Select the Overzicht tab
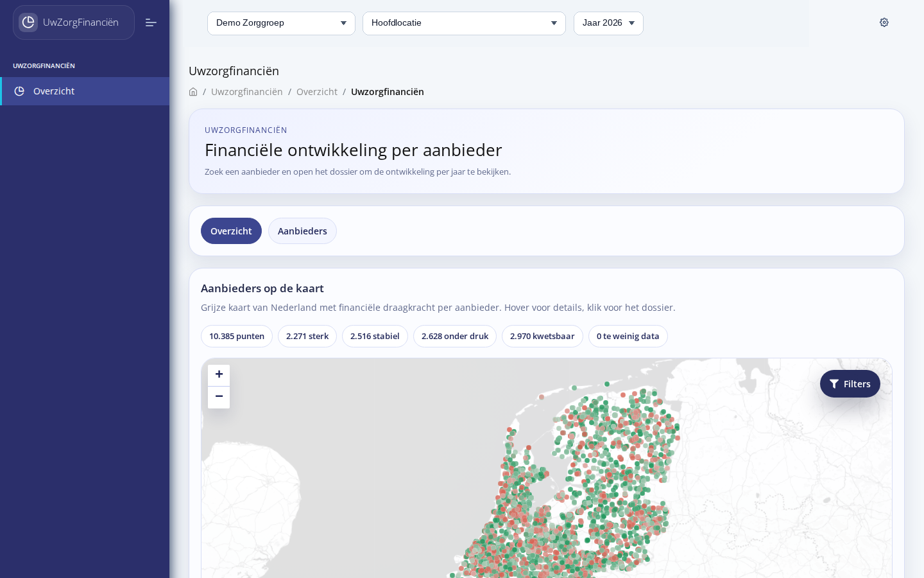The height and width of the screenshot is (578, 924). pos(231,231)
